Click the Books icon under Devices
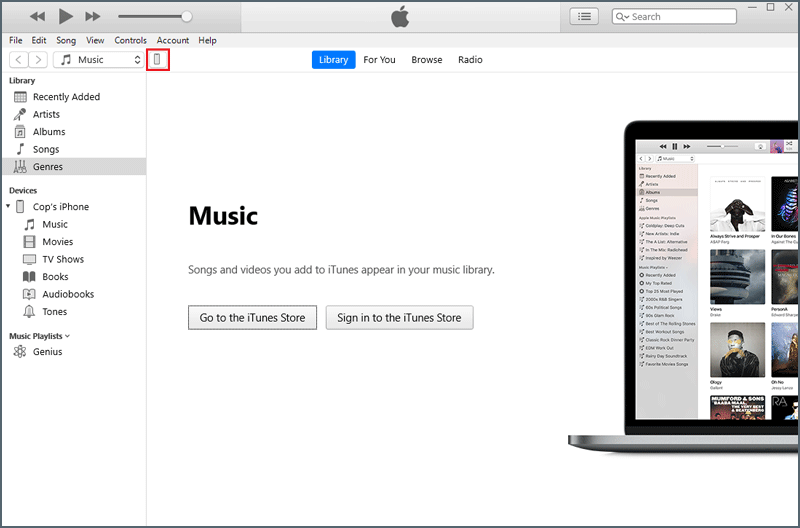This screenshot has width=800, height=528. click(x=30, y=276)
